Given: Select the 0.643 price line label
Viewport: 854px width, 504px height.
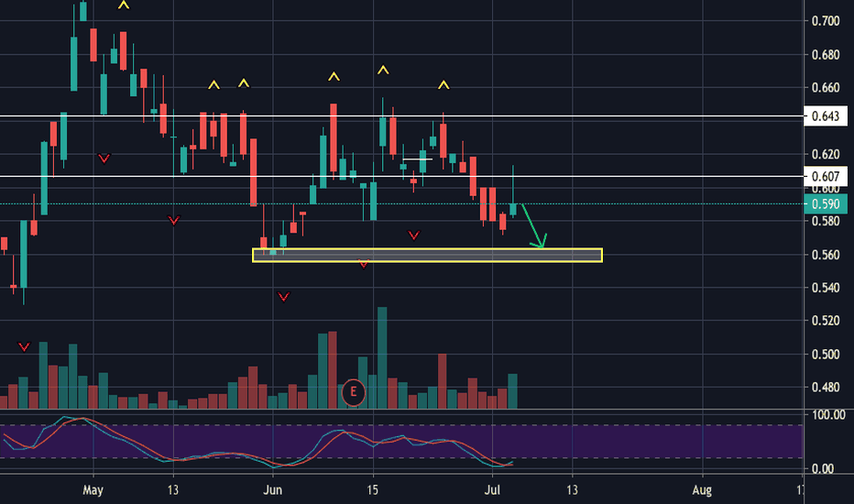Looking at the screenshot, I should [x=825, y=116].
